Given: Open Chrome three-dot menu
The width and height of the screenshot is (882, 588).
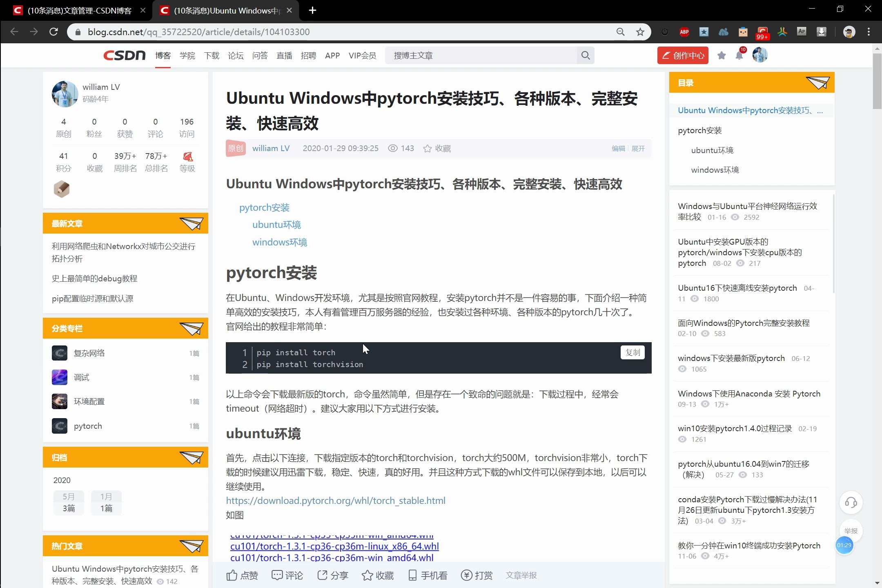Looking at the screenshot, I should click(x=869, y=32).
